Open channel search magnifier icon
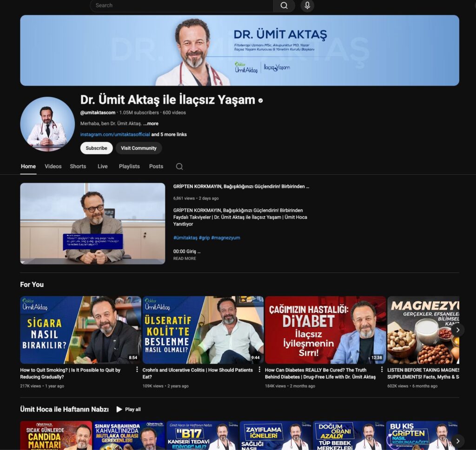This screenshot has height=450, width=476. click(x=179, y=166)
